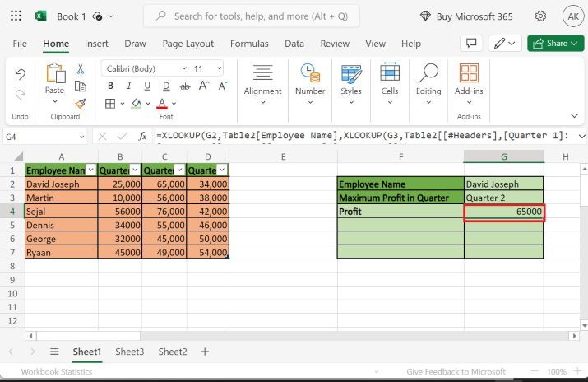Expand the Editing group dropdown
This screenshot has width=588, height=382.
tap(428, 102)
